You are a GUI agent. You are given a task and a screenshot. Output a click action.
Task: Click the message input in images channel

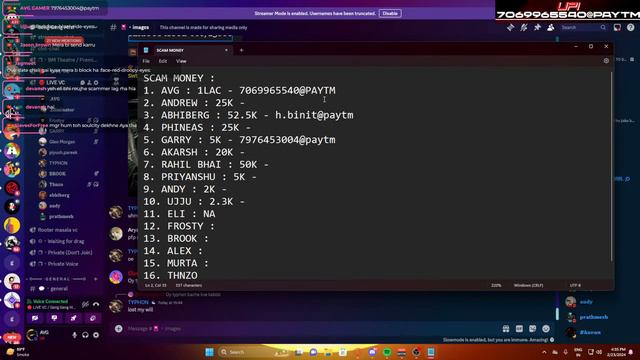tap(310, 329)
